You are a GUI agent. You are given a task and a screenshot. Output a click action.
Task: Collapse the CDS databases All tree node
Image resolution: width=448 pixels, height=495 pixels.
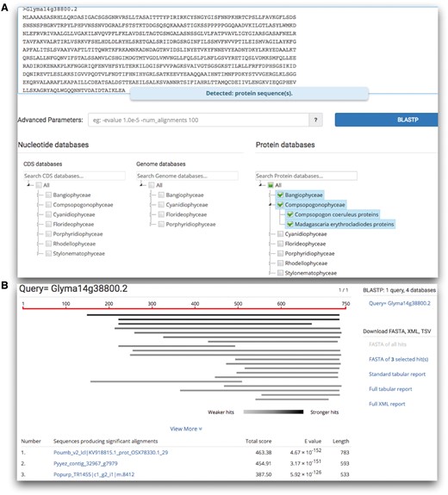(28, 185)
